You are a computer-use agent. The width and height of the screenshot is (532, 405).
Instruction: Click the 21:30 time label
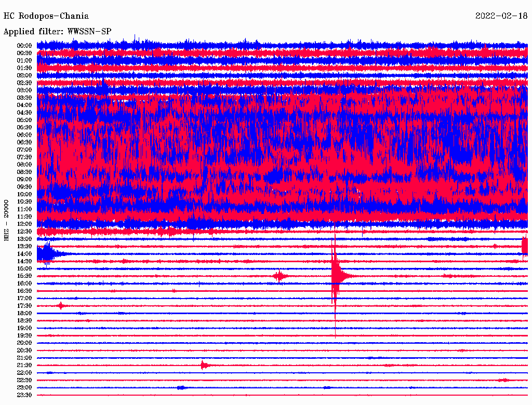[x=24, y=365]
